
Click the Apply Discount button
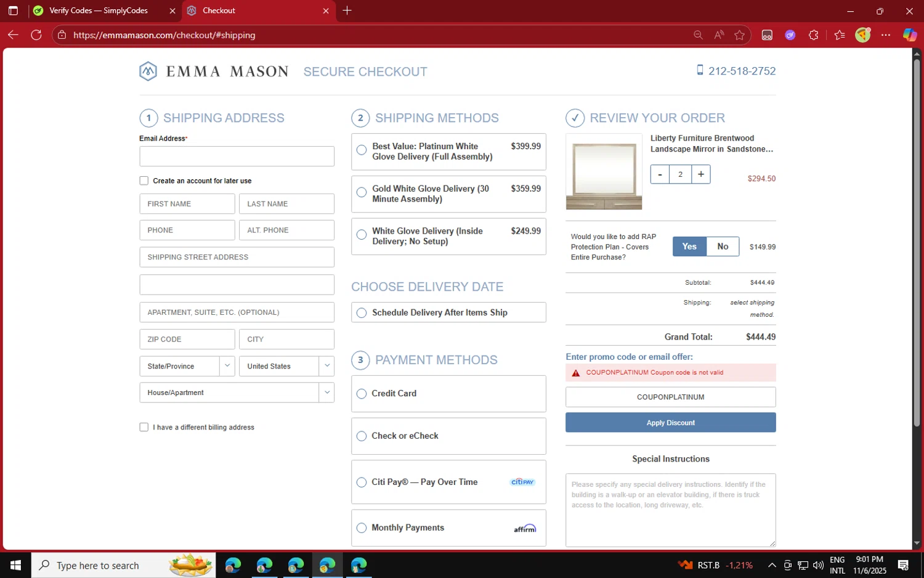[x=670, y=423]
